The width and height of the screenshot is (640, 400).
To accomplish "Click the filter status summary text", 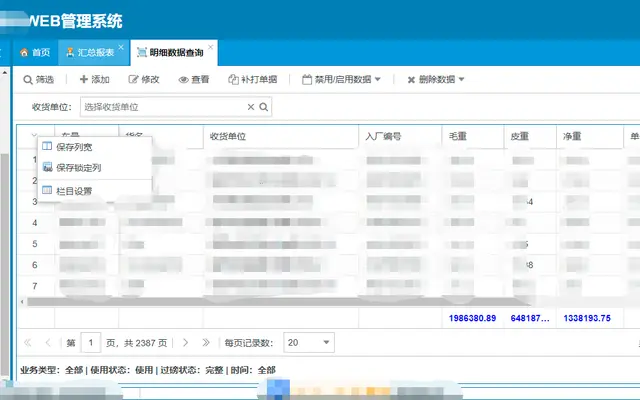I will click(x=148, y=370).
